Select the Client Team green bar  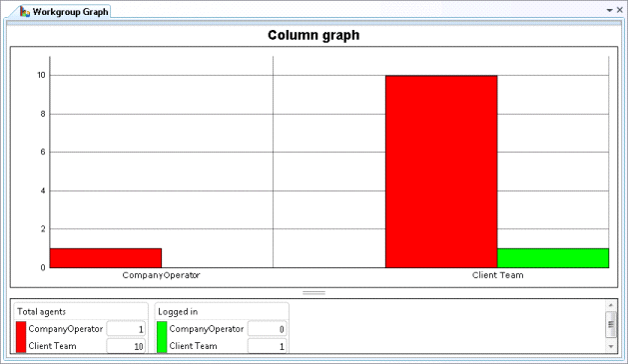coord(553,258)
